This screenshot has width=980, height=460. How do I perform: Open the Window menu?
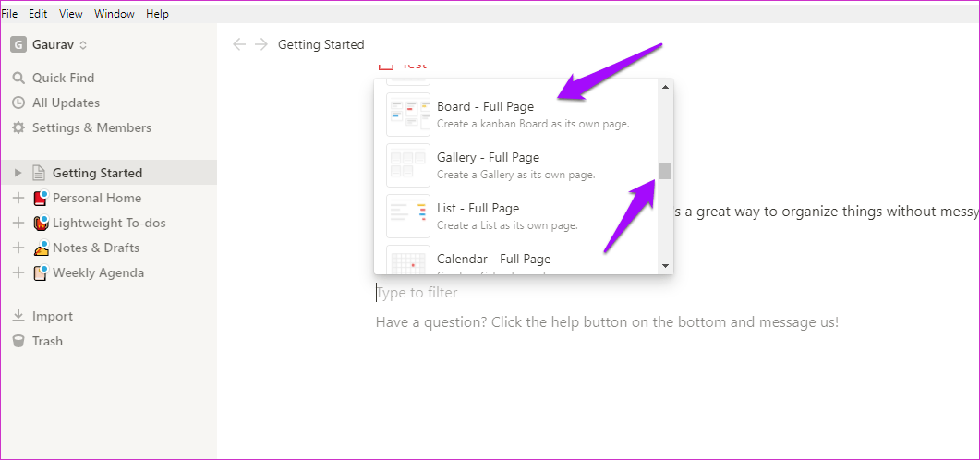[115, 13]
